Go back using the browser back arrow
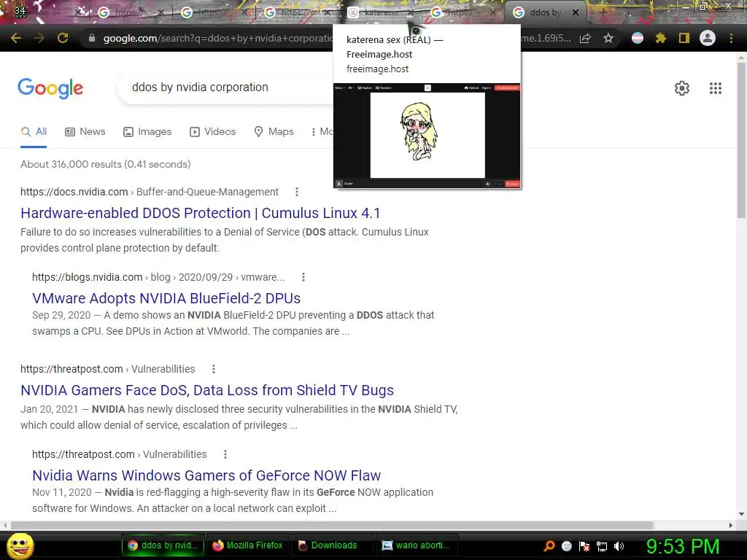 pyautogui.click(x=16, y=38)
